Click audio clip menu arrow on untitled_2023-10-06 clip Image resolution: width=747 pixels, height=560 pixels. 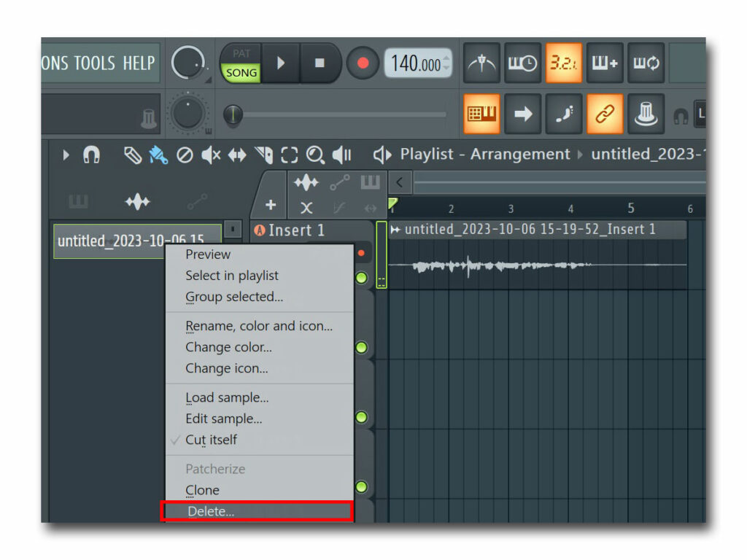(395, 230)
